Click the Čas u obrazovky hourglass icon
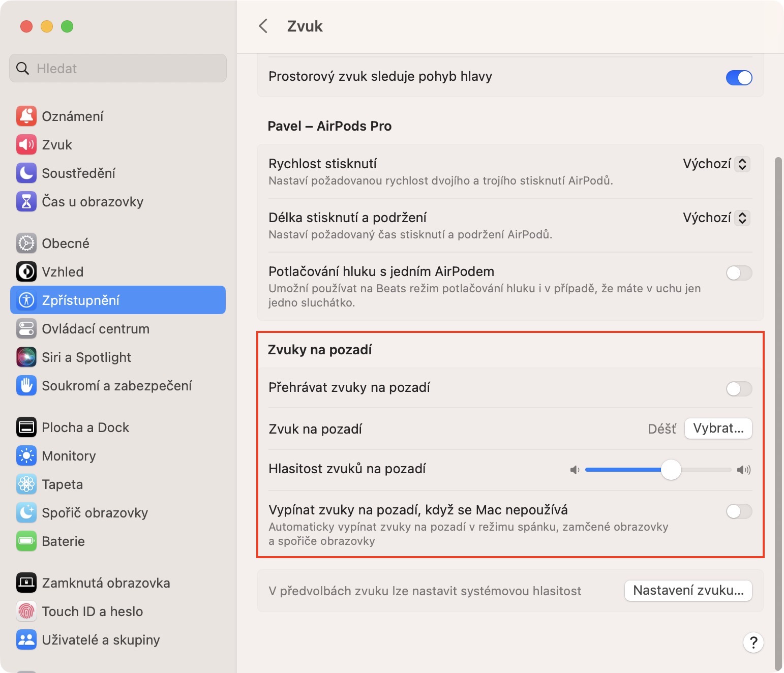784x673 pixels. coord(26,202)
